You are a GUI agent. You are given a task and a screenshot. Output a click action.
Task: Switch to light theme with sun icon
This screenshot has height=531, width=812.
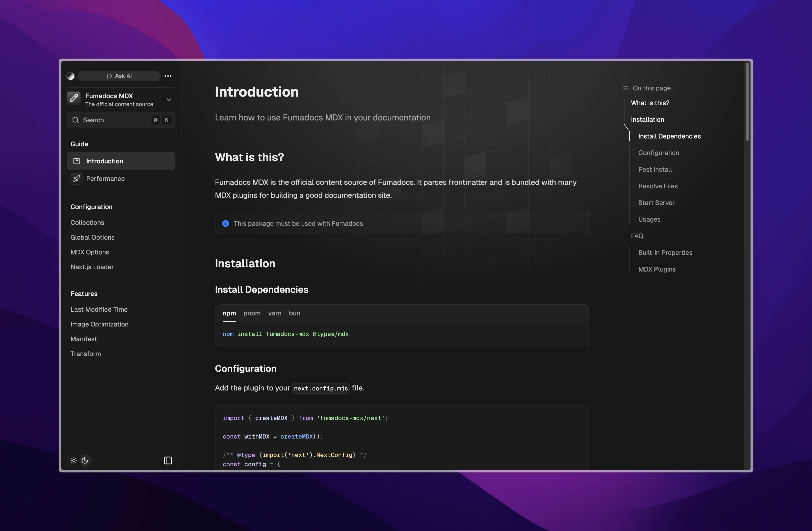coord(74,460)
